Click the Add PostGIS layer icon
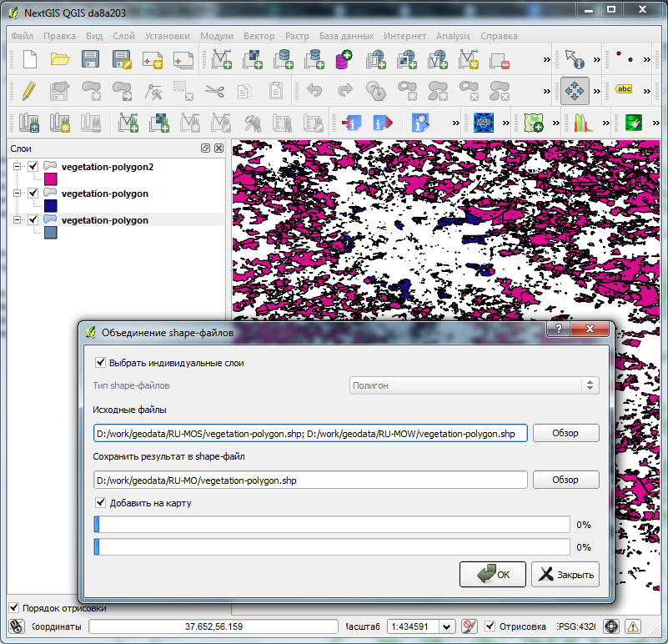 pyautogui.click(x=284, y=59)
